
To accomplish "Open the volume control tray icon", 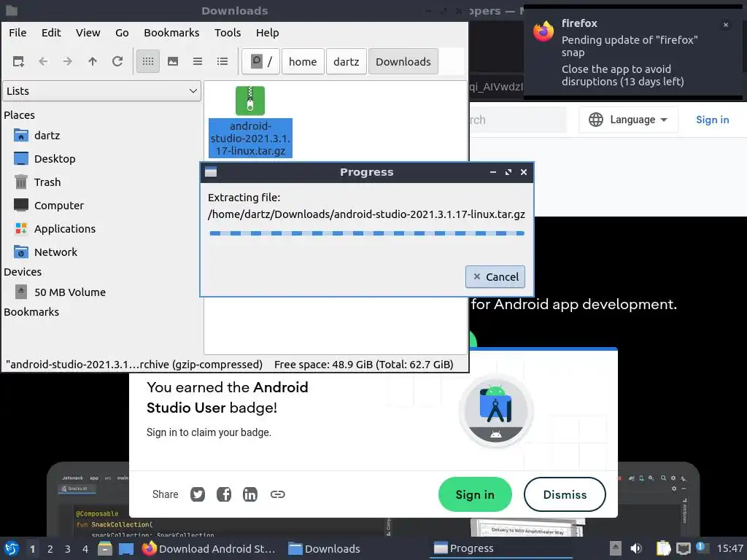I will (636, 548).
